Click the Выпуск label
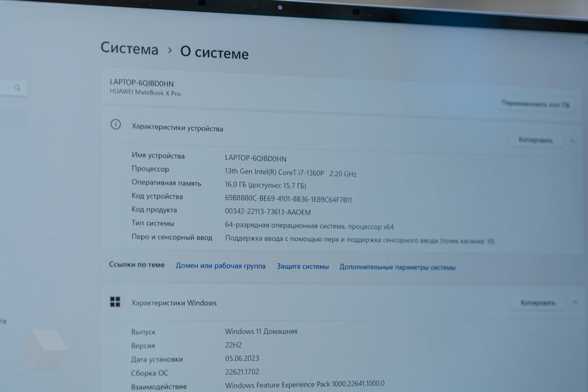588x392 pixels. click(143, 332)
